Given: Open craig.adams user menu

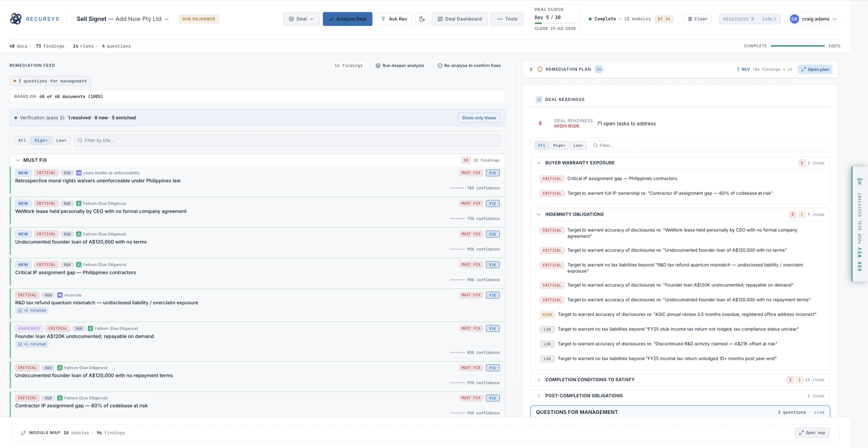Looking at the screenshot, I should 814,19.
